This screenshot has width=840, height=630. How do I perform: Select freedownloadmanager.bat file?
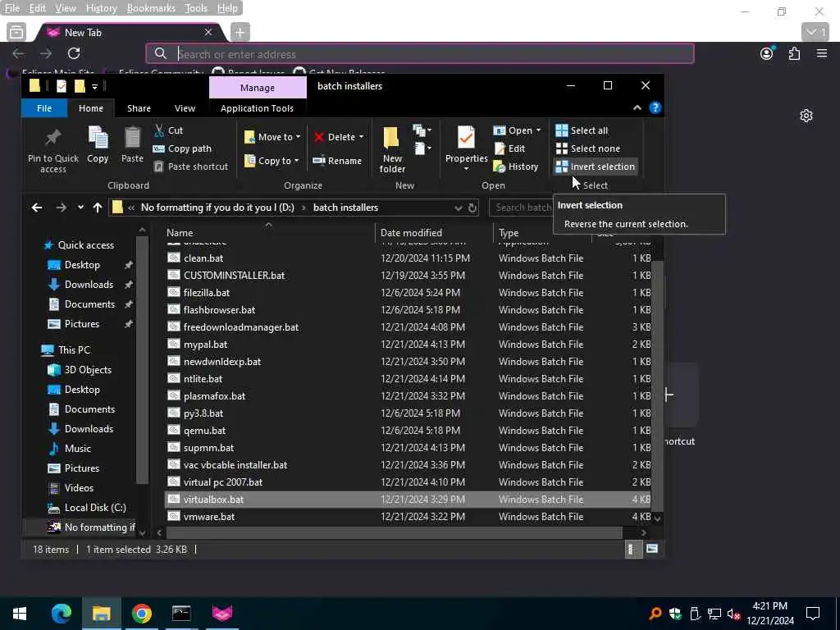pyautogui.click(x=408, y=326)
